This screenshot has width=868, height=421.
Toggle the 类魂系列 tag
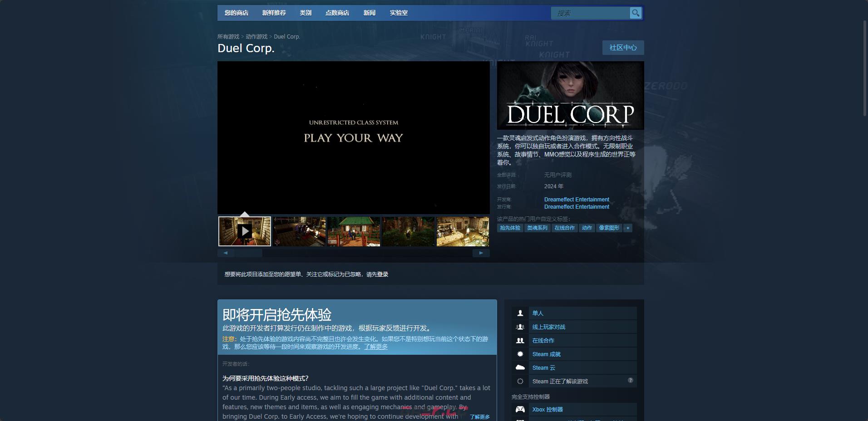(538, 228)
